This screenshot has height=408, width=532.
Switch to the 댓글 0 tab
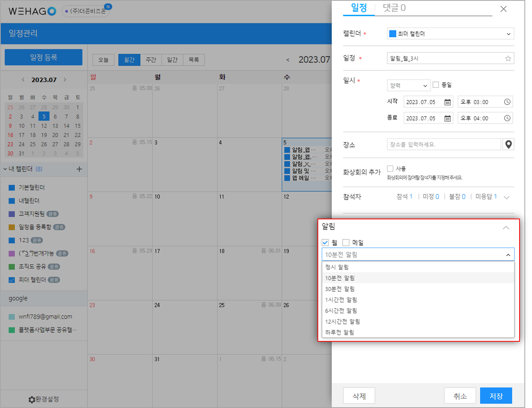point(394,8)
